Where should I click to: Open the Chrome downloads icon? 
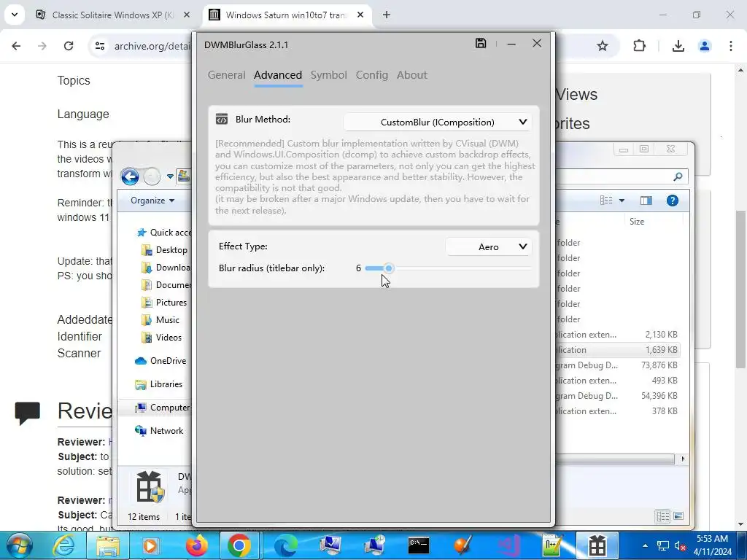click(678, 46)
